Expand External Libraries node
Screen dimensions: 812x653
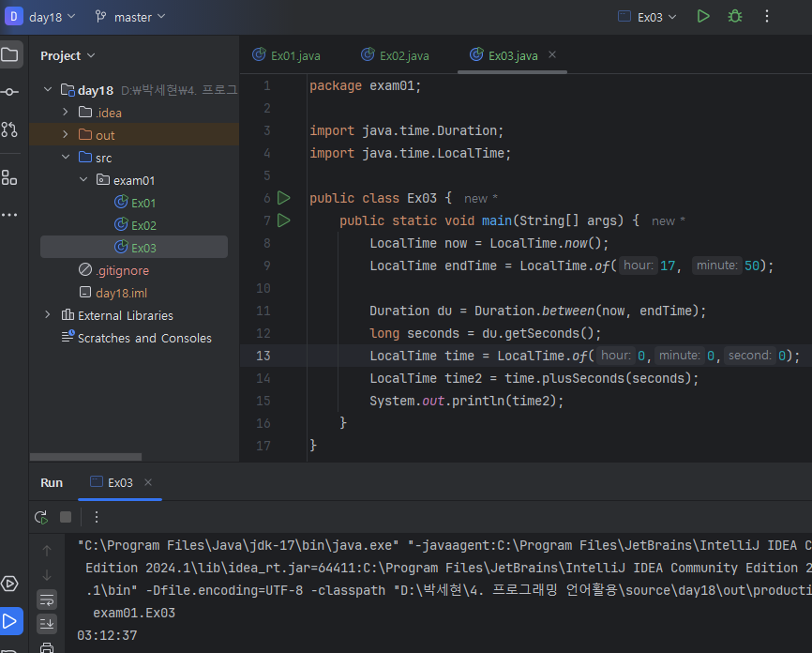point(48,315)
